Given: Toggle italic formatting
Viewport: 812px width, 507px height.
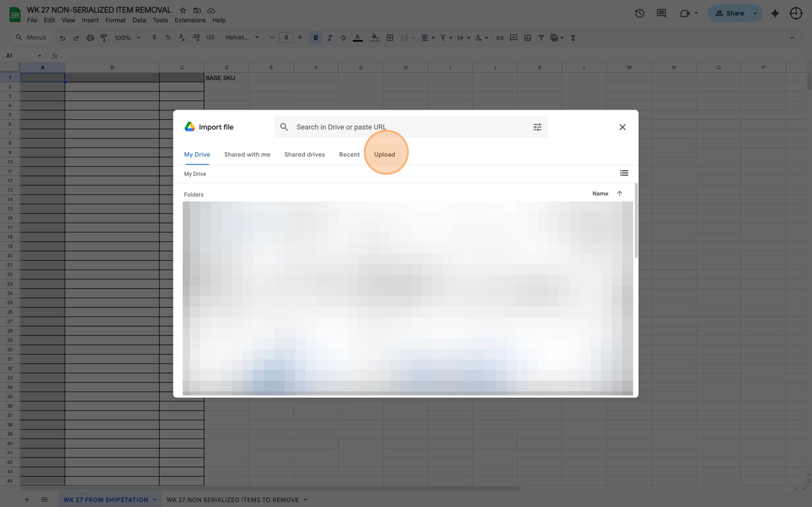Looking at the screenshot, I should tap(329, 38).
